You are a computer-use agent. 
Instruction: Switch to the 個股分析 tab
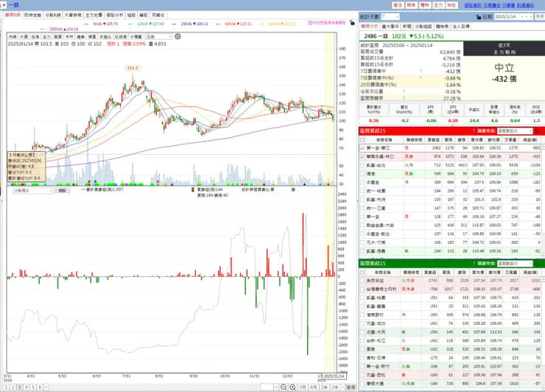pos(115,15)
